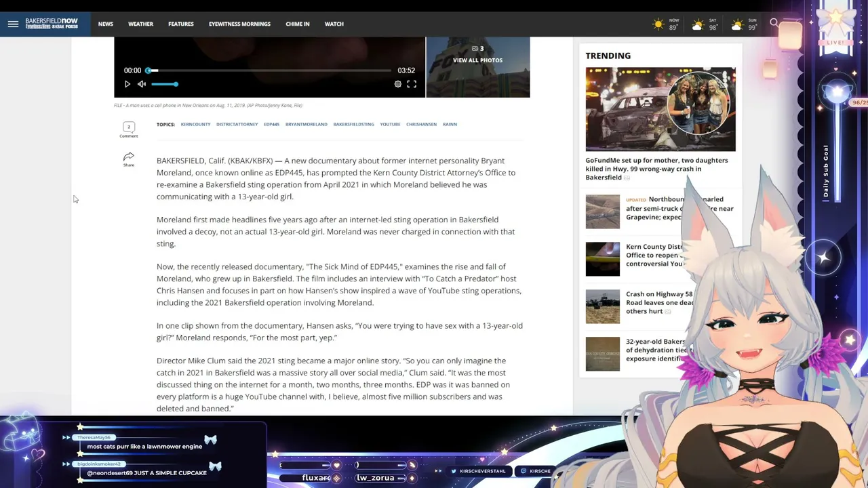The width and height of the screenshot is (868, 488).
Task: Click the KIRSCHEVERSTAHL Twitter badge
Action: [x=477, y=471]
